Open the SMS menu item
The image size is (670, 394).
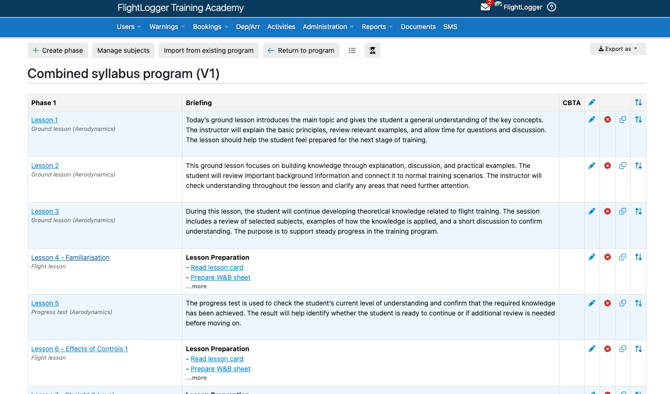[450, 26]
